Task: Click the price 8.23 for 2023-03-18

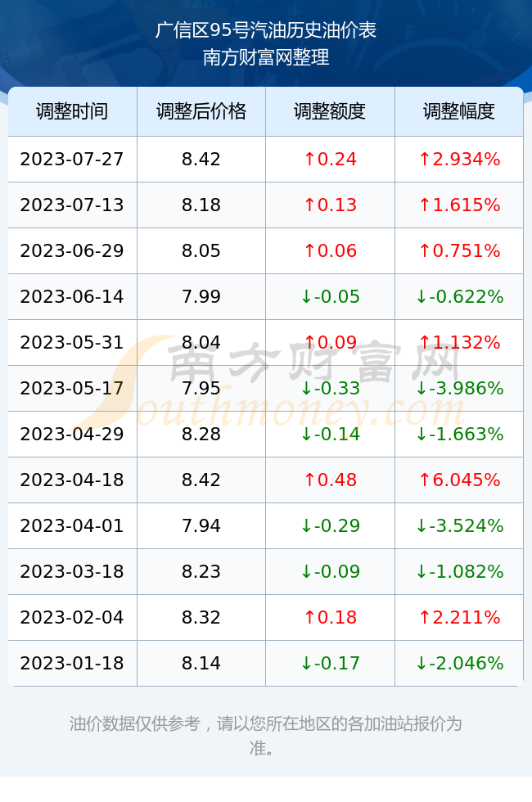Action: point(201,571)
